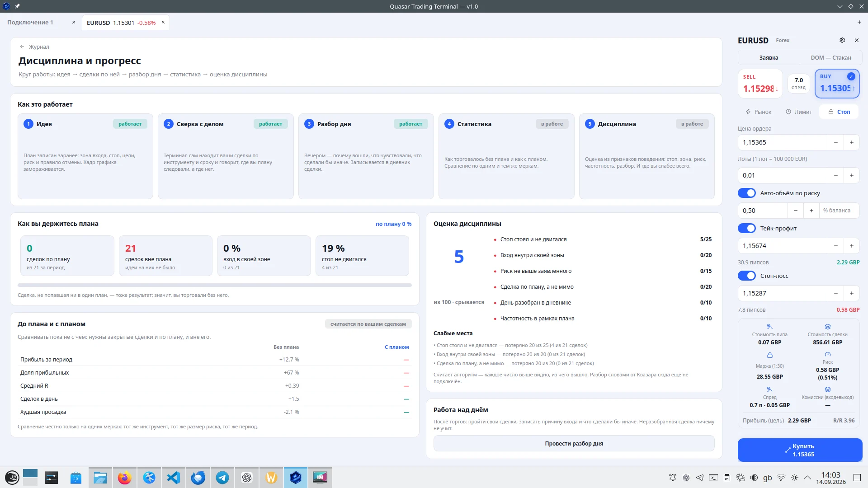Image resolution: width=868 pixels, height=488 pixels.
Task: Open the clipboard tray icon
Action: (x=726, y=478)
